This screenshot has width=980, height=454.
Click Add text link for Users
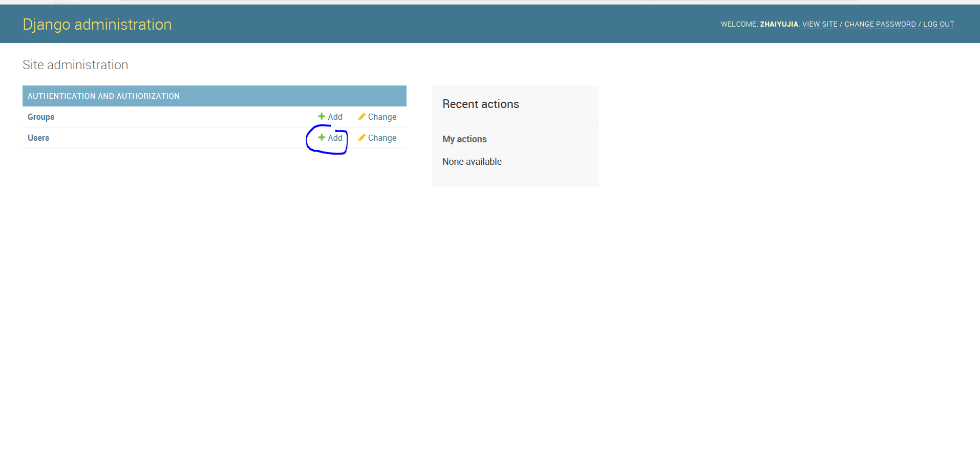[335, 138]
